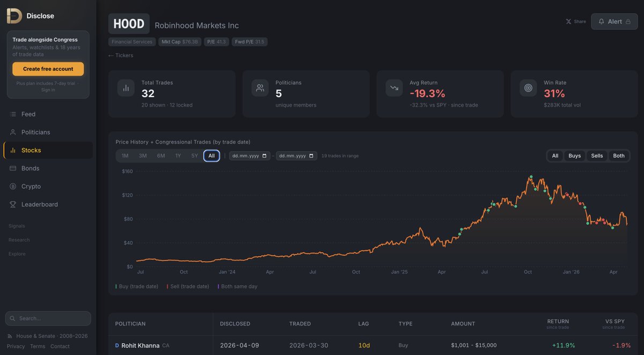The image size is (644, 355).
Task: Click the Sign in link
Action: coord(48,90)
